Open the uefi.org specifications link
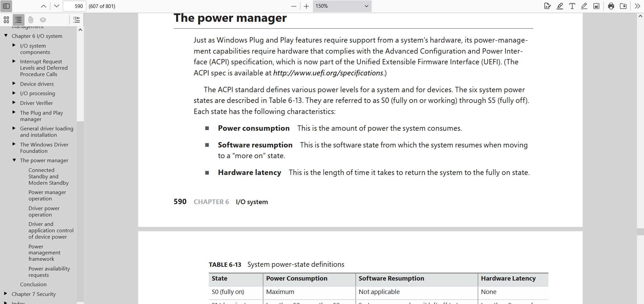The image size is (644, 304). point(328,73)
